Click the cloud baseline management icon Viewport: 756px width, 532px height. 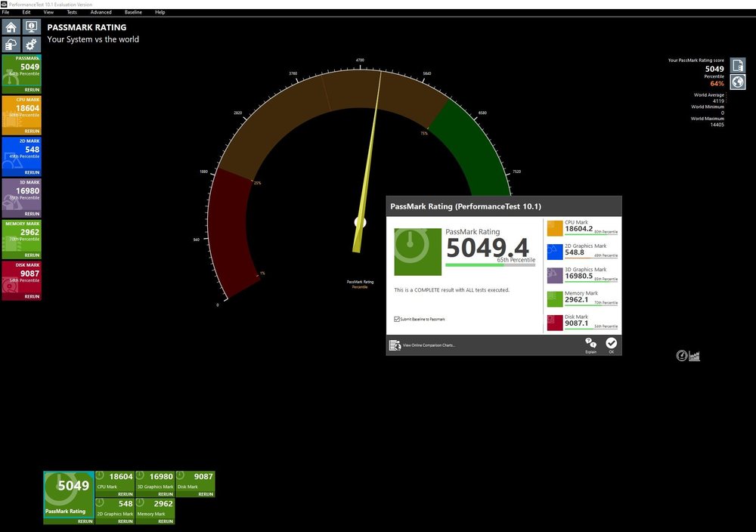pos(11,45)
